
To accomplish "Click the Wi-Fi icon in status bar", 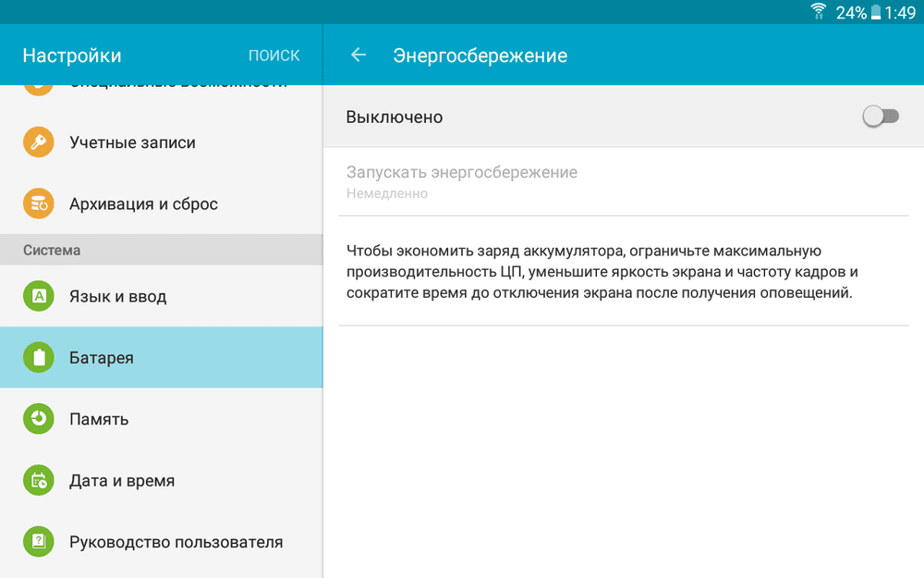I will 818,11.
